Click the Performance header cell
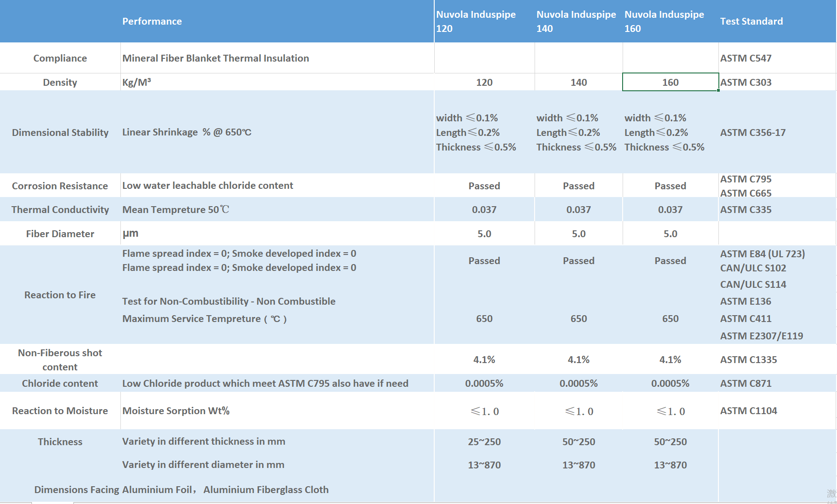This screenshot has height=504, width=837. tap(152, 21)
